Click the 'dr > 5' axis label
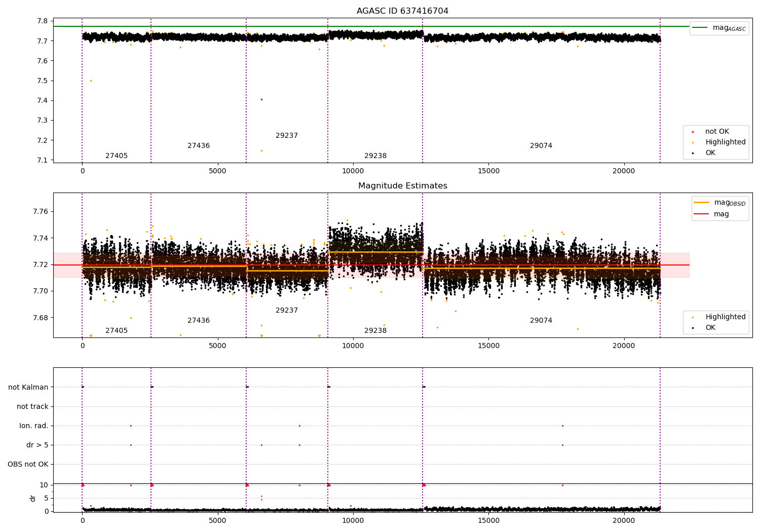Viewport: 760px width, 532px height. point(37,445)
